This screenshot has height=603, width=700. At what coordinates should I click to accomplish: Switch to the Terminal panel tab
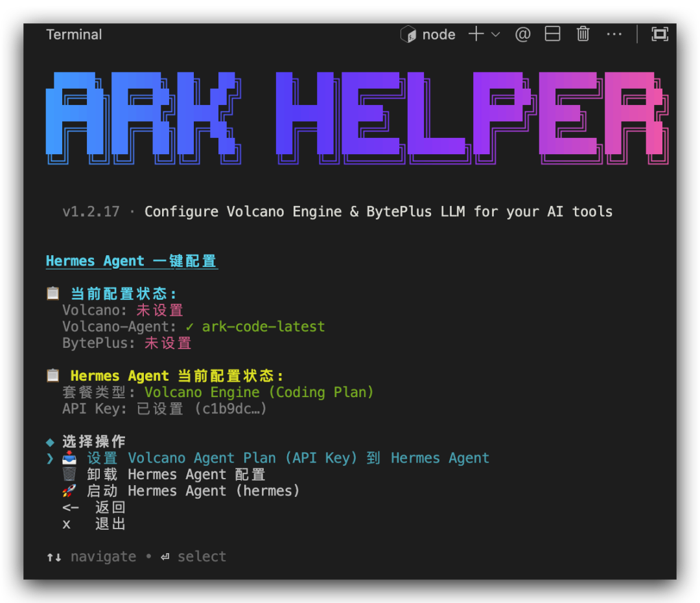pos(74,34)
